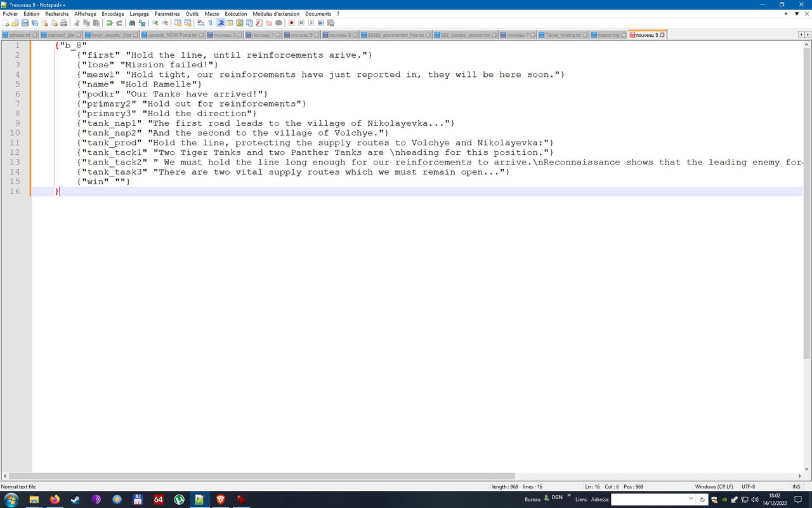The height and width of the screenshot is (508, 812).
Task: Click the 'Normal text file' status text
Action: 18,487
